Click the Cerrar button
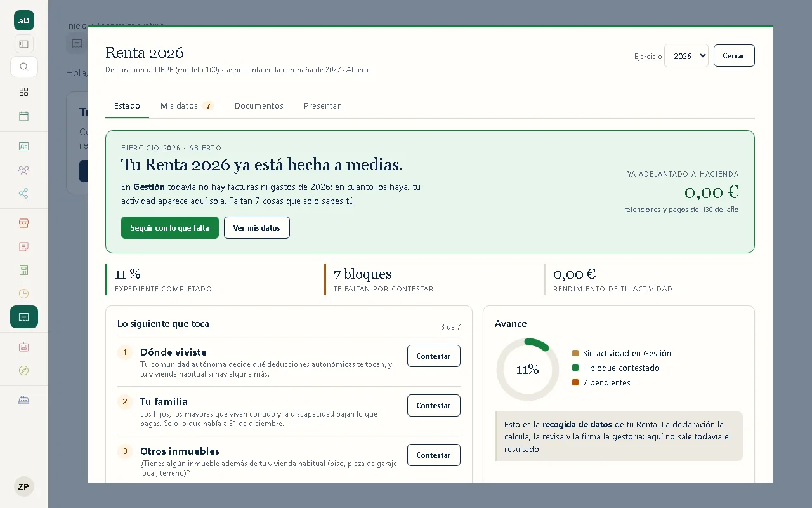This screenshot has height=508, width=812. pyautogui.click(x=734, y=56)
